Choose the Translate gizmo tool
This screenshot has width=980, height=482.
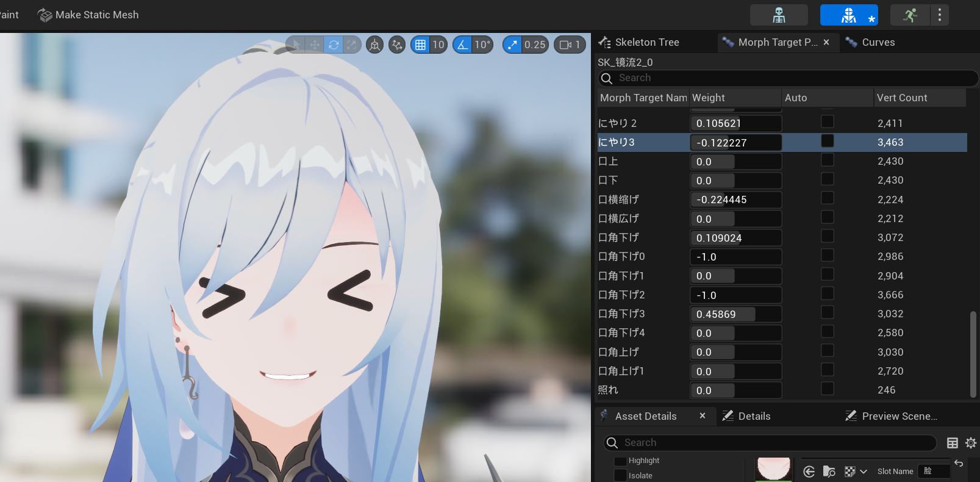(x=315, y=45)
